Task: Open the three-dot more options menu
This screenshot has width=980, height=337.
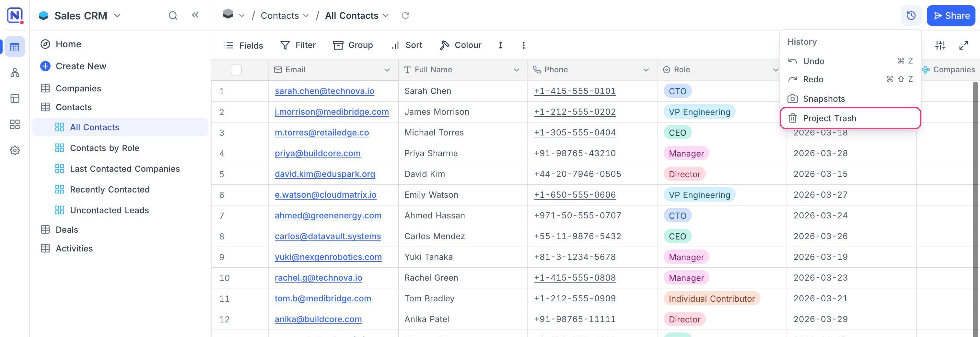Action: point(523,45)
